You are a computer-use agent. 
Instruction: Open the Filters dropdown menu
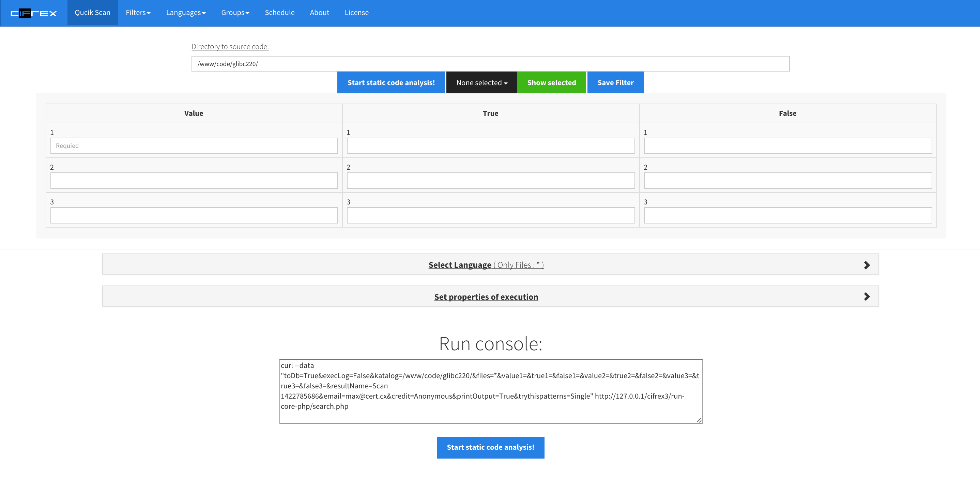click(138, 13)
